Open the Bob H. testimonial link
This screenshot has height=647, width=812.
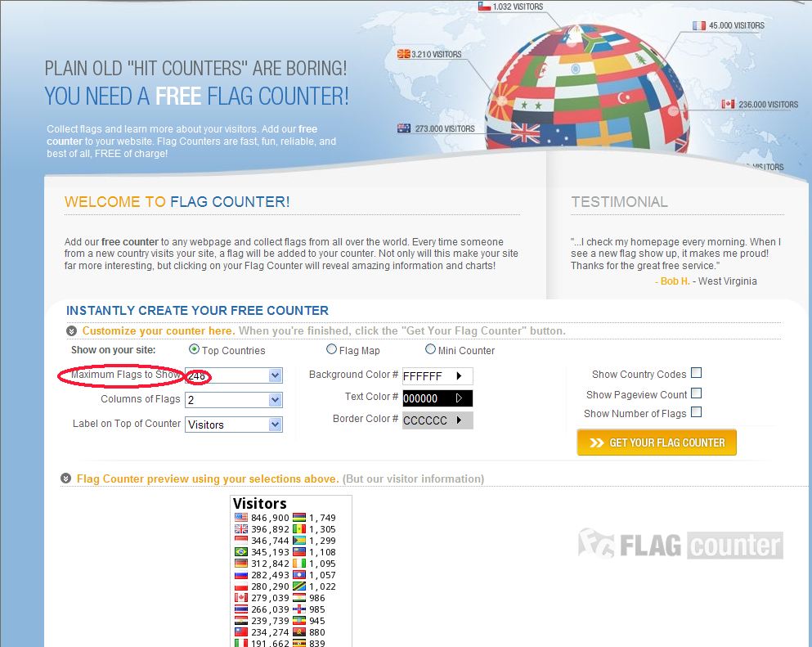675,281
